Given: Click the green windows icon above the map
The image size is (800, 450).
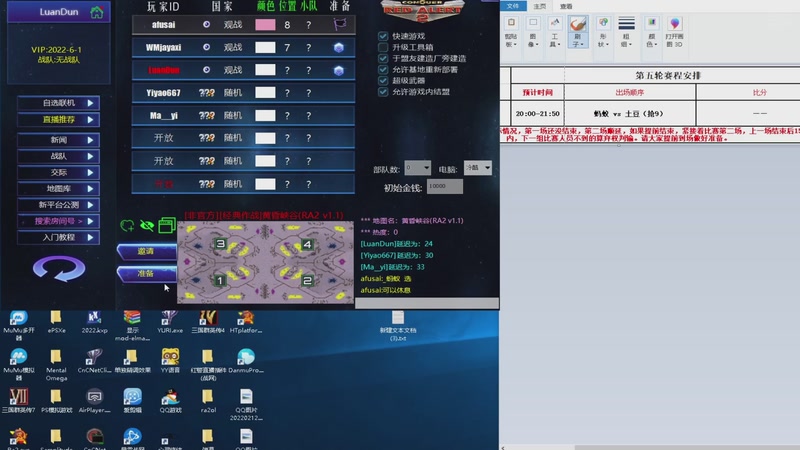Looking at the screenshot, I should coord(167,225).
